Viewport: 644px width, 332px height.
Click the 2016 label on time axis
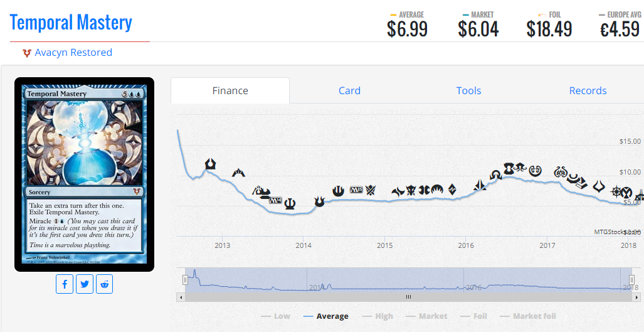pyautogui.click(x=466, y=246)
